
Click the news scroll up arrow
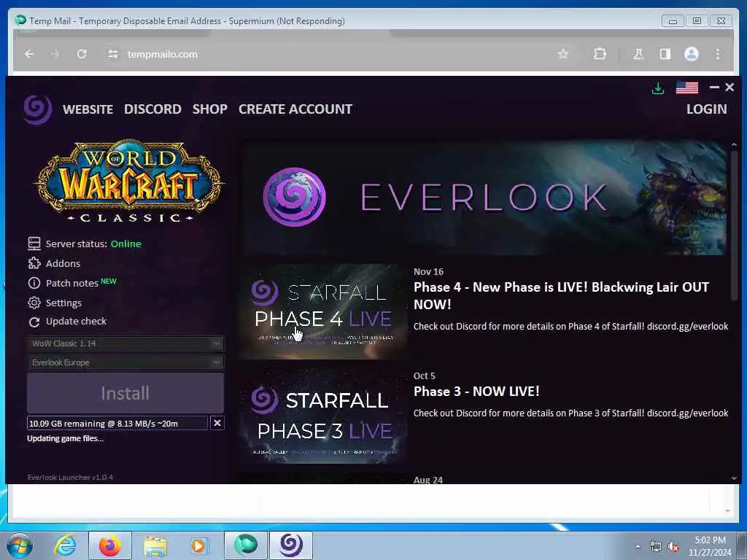tap(734, 144)
